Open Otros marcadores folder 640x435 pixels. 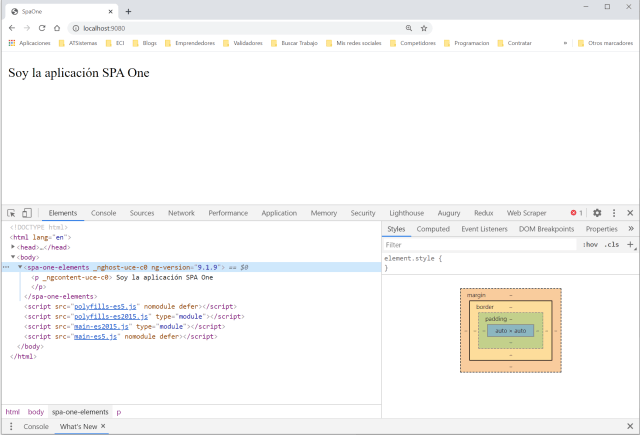[x=605, y=43]
